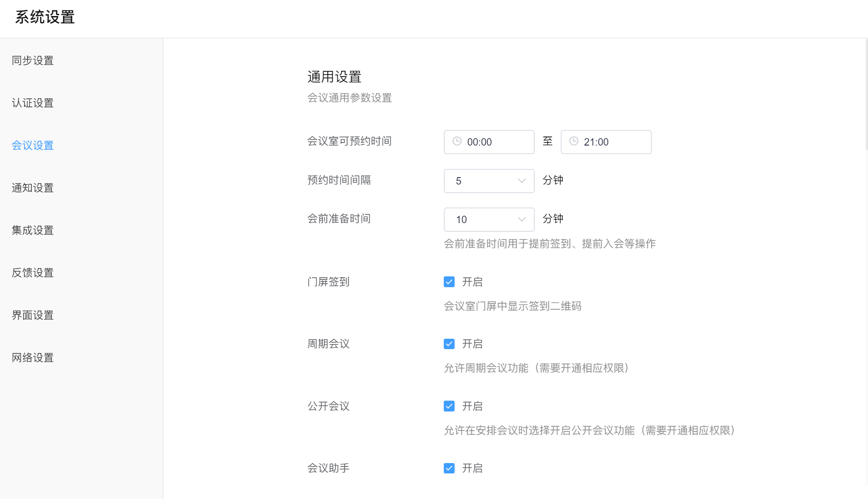Open the 会前准备时间 dropdown arrow
868x499 pixels.
click(521, 219)
